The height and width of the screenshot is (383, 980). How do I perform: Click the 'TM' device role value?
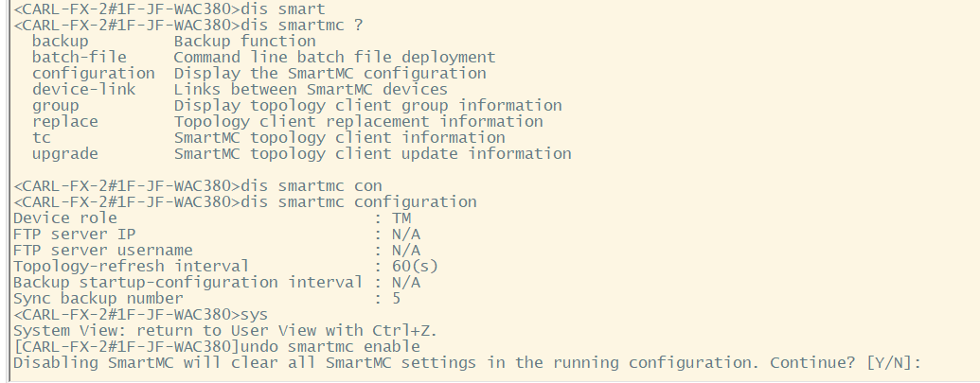coord(401,218)
